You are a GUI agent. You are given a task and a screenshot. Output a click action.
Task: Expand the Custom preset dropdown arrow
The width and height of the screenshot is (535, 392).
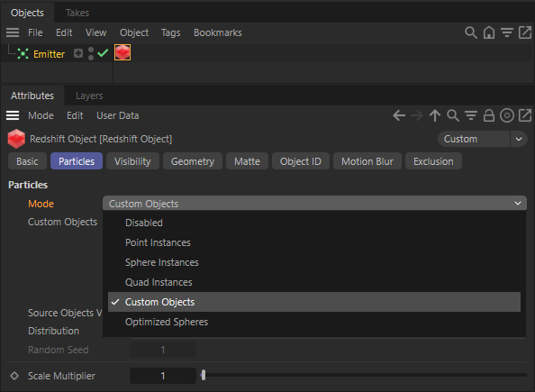pyautogui.click(x=519, y=139)
